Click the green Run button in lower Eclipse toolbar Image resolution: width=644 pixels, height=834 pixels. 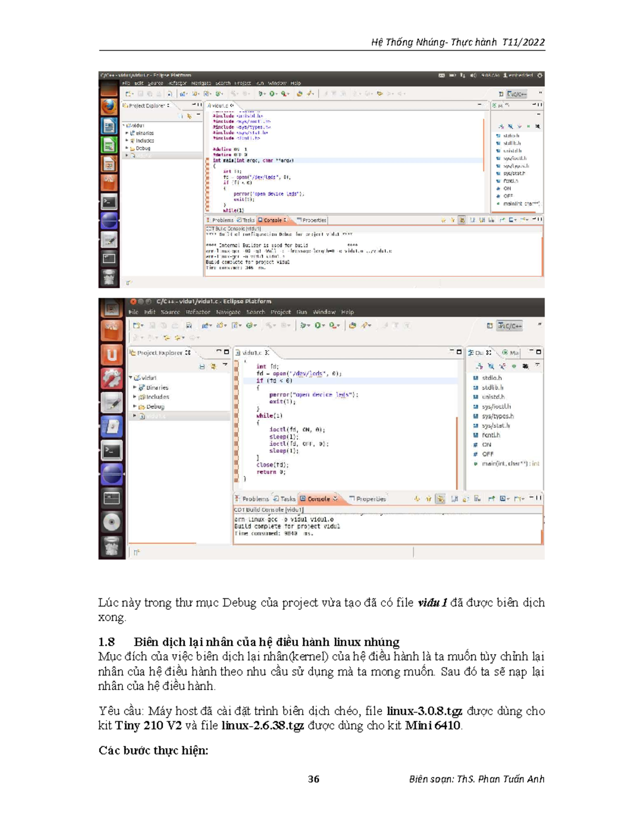click(x=318, y=325)
